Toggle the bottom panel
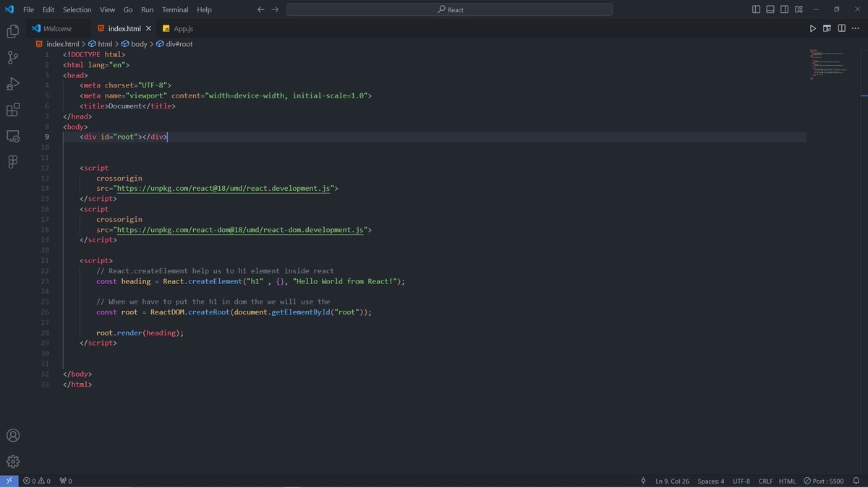This screenshot has height=488, width=868. (770, 9)
